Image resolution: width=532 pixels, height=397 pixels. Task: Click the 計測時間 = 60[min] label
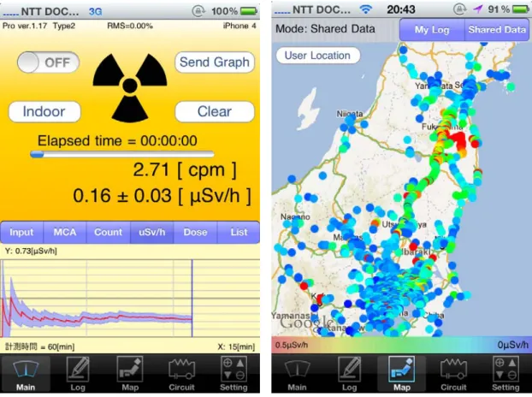tap(39, 347)
